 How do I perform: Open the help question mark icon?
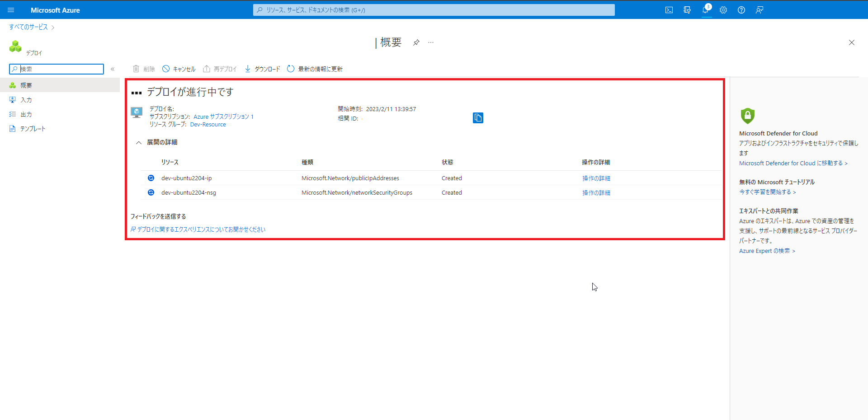741,10
